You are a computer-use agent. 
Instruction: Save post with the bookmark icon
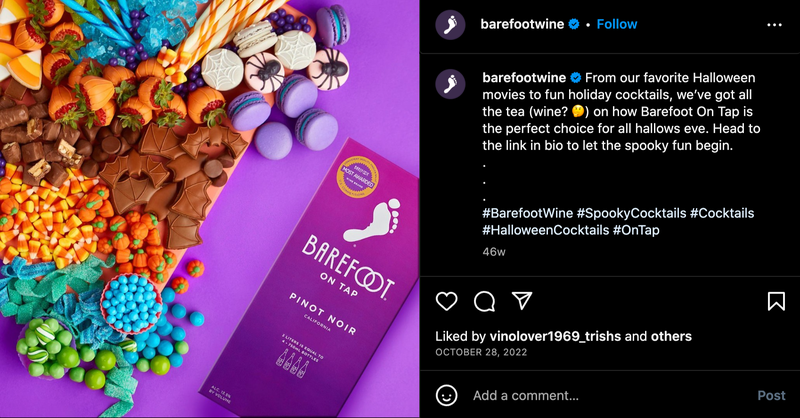pyautogui.click(x=776, y=301)
